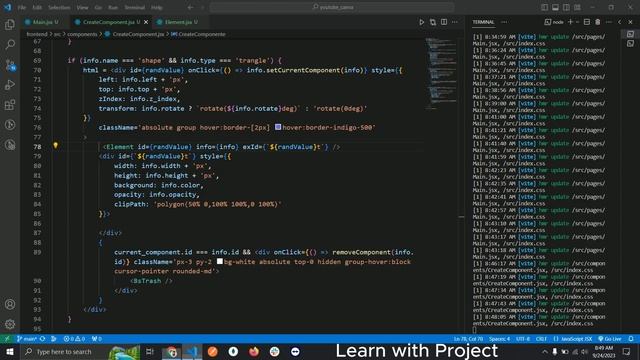640x360 pixels.
Task: Select the first terminal instance in side list
Action: (x=631, y=34)
